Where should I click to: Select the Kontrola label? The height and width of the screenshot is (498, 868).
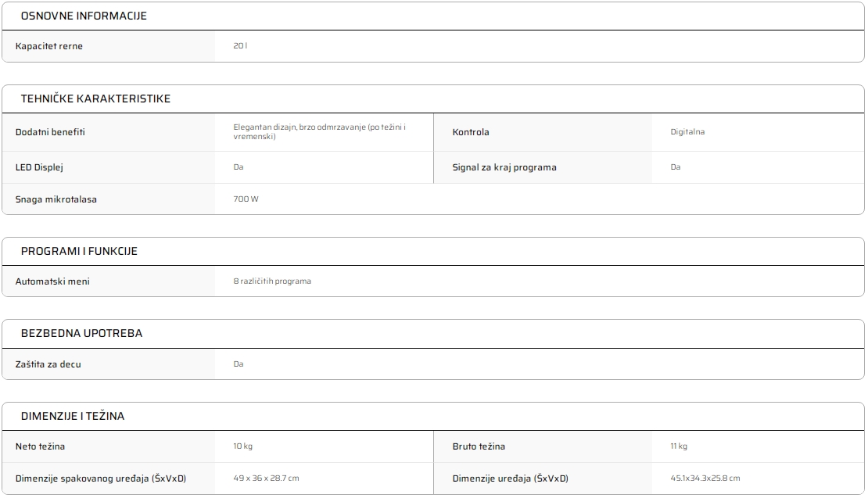point(471,132)
